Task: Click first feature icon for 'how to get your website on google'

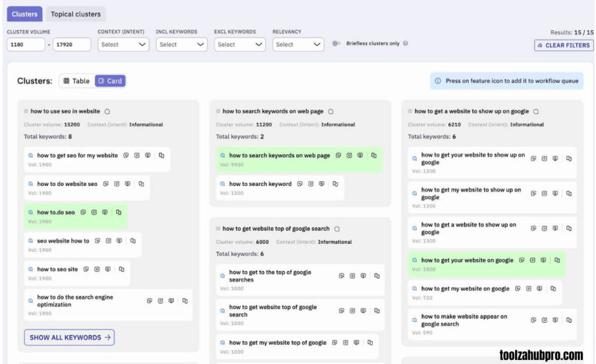Action: click(522, 260)
